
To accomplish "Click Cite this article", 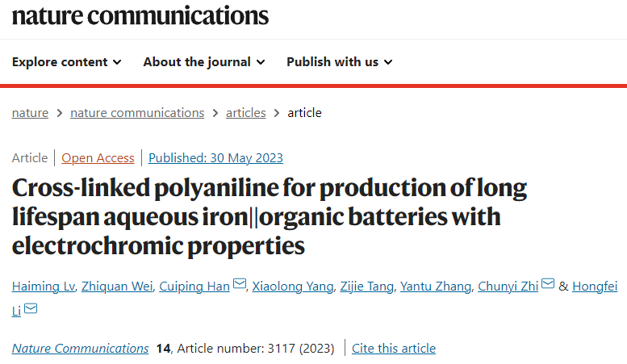I will pos(394,349).
